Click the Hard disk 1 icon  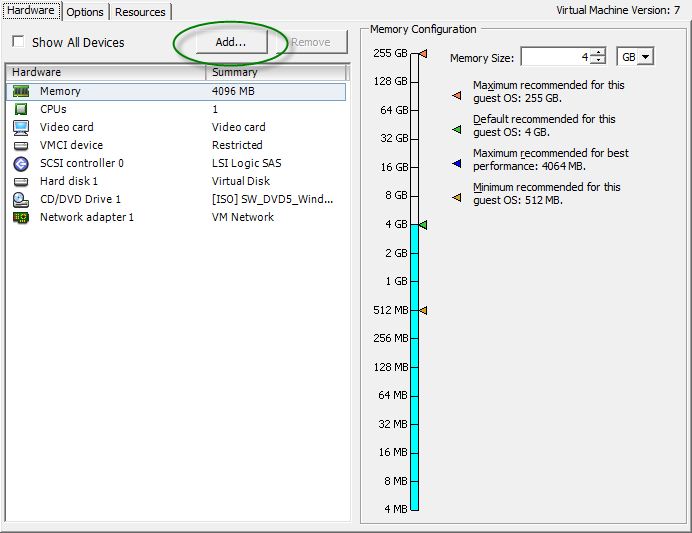[21, 181]
